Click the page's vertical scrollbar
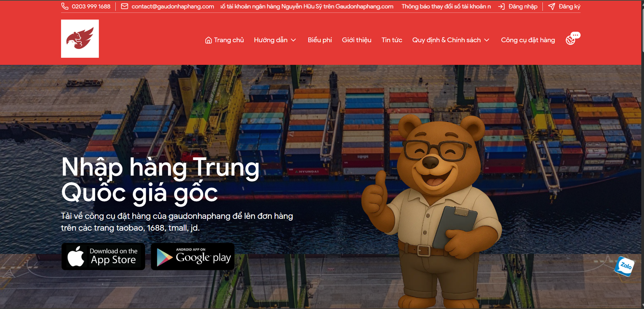 click(x=642, y=154)
